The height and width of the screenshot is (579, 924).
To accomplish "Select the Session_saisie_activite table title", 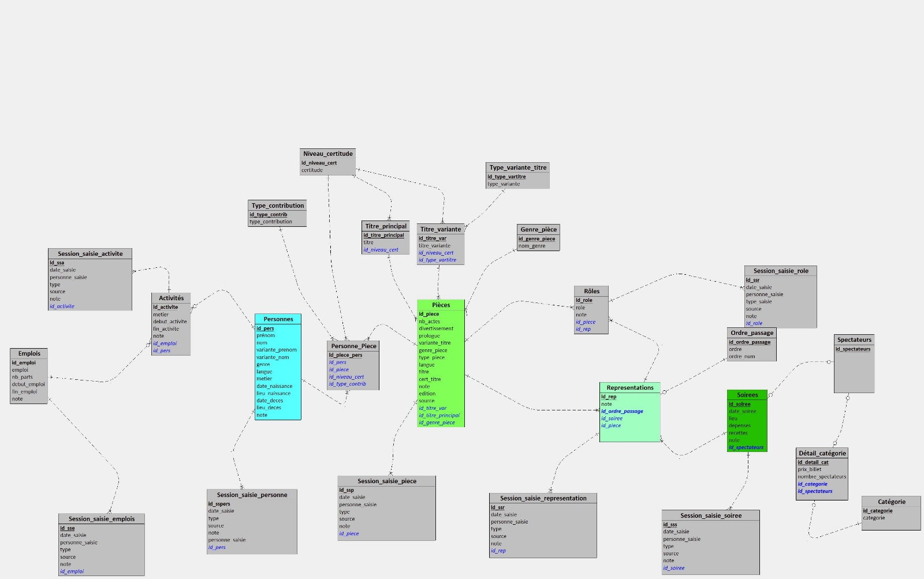I will [x=90, y=254].
